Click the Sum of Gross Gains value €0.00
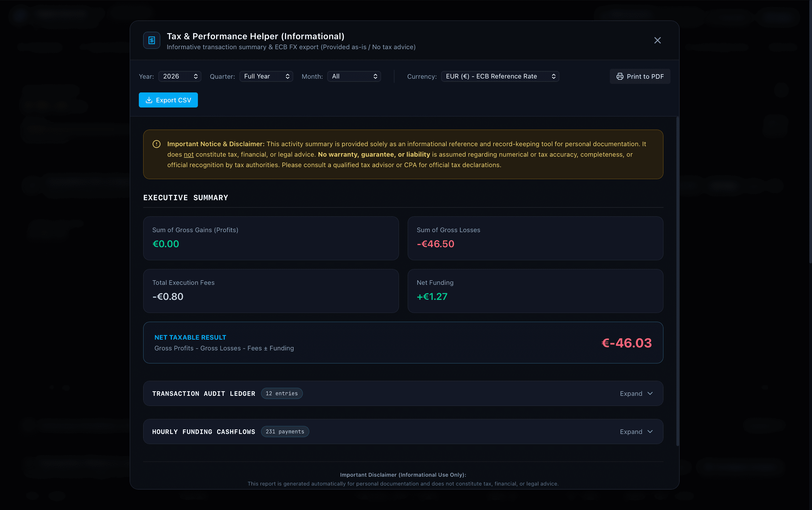Viewport: 812px width, 510px height. click(x=165, y=244)
